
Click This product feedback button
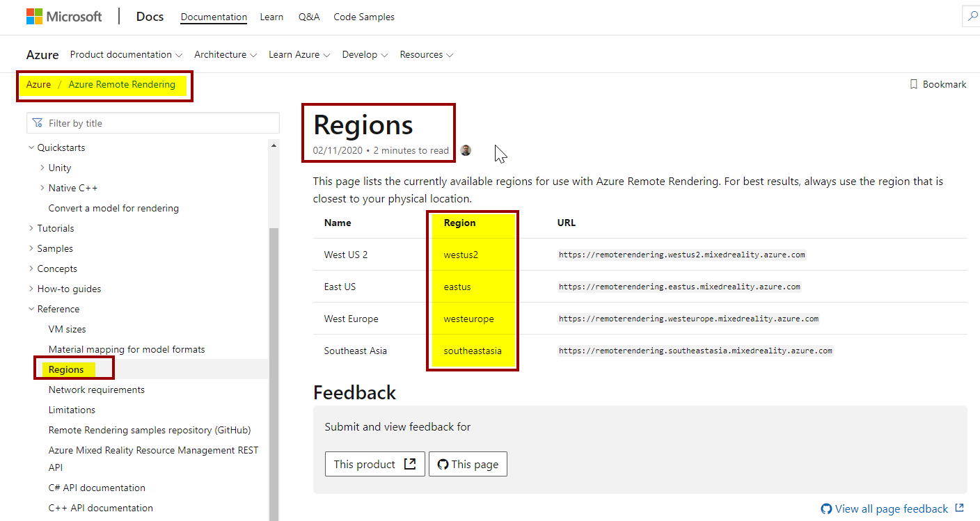(375, 464)
